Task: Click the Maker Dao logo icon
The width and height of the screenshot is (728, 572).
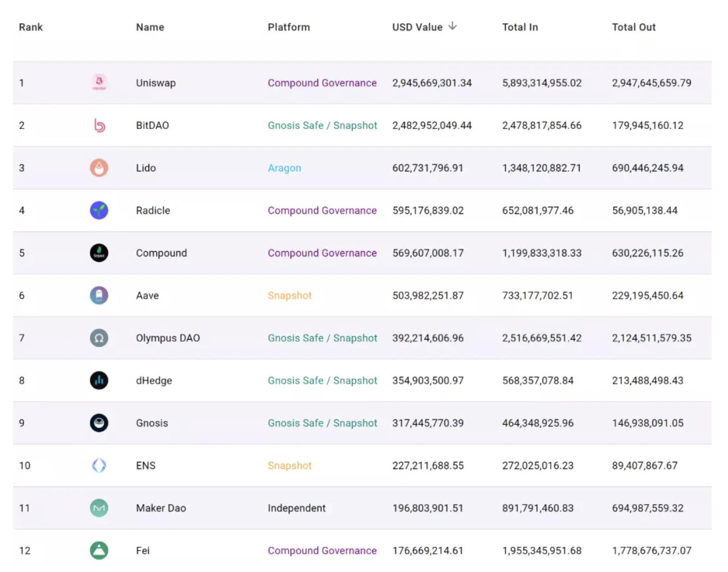Action: (x=99, y=508)
